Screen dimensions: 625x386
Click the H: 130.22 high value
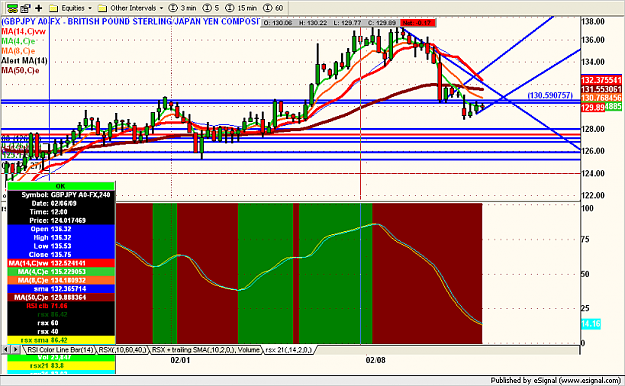pyautogui.click(x=313, y=23)
